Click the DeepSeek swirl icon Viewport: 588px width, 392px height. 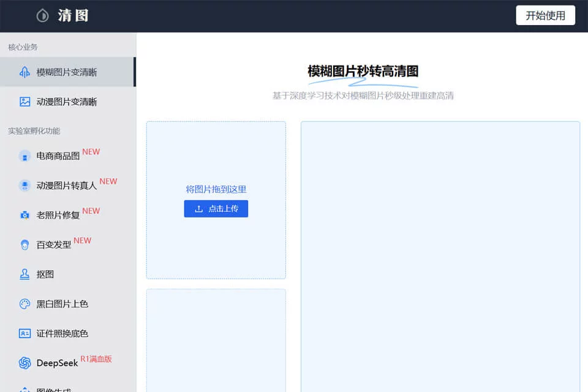pos(24,363)
